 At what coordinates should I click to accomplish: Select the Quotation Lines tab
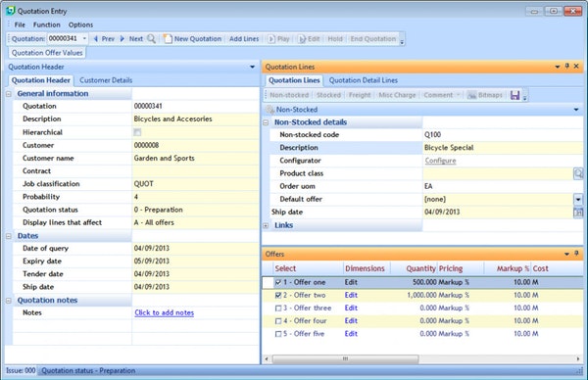click(x=294, y=80)
